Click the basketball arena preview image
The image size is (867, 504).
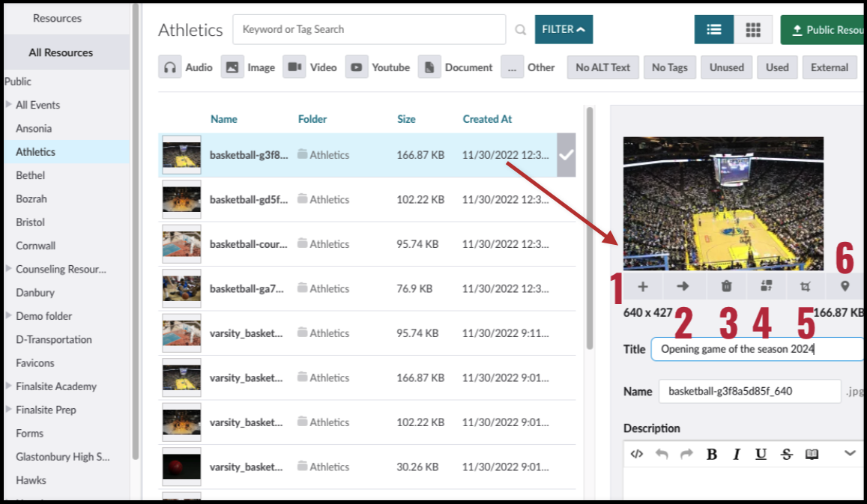[x=723, y=204]
